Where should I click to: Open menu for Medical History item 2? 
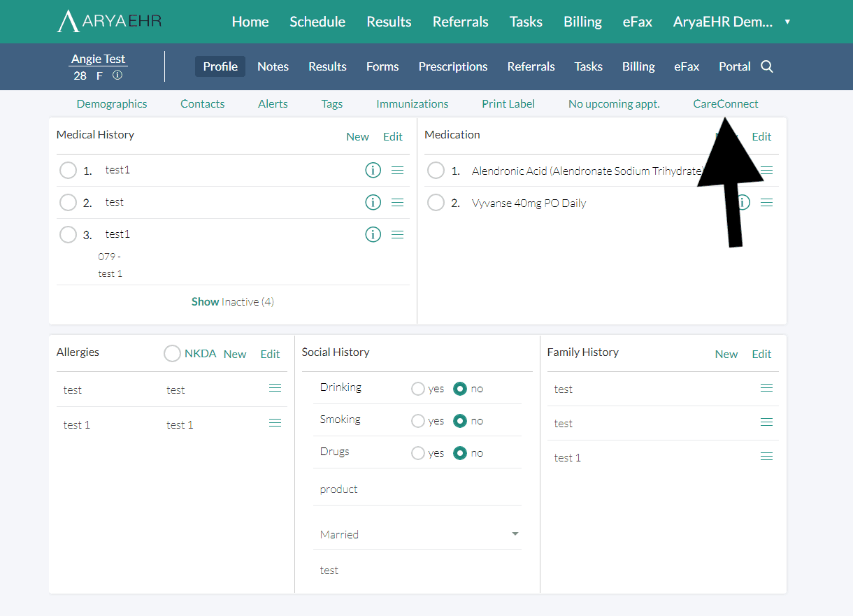point(398,202)
